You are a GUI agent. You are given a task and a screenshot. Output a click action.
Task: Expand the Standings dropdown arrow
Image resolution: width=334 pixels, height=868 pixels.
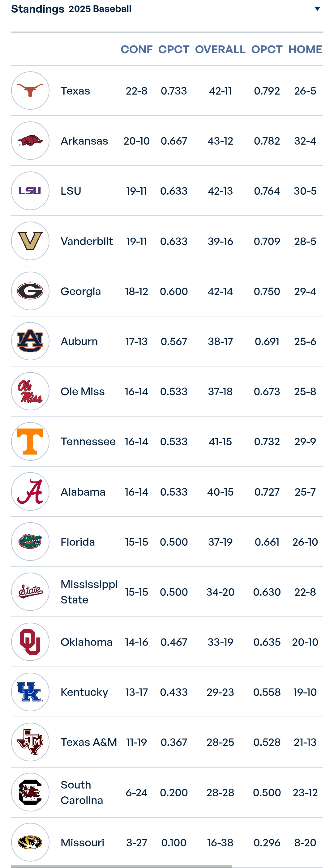click(317, 9)
